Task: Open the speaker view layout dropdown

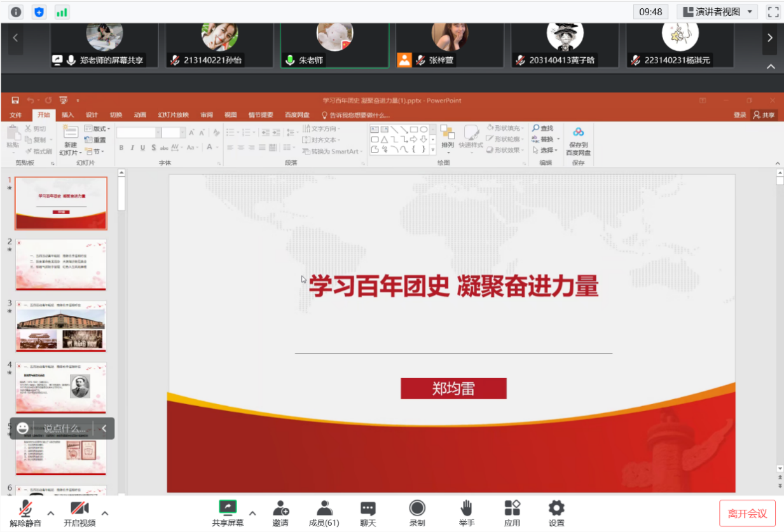Action: (x=717, y=12)
